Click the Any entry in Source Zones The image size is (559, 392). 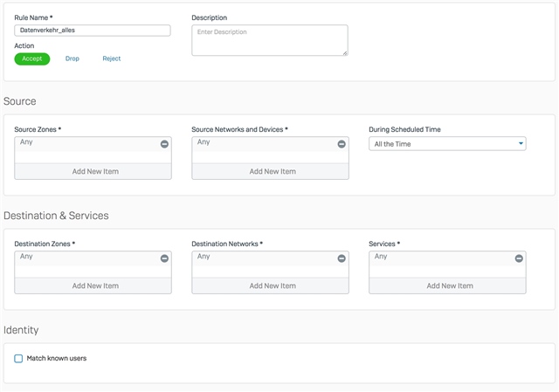click(x=26, y=142)
